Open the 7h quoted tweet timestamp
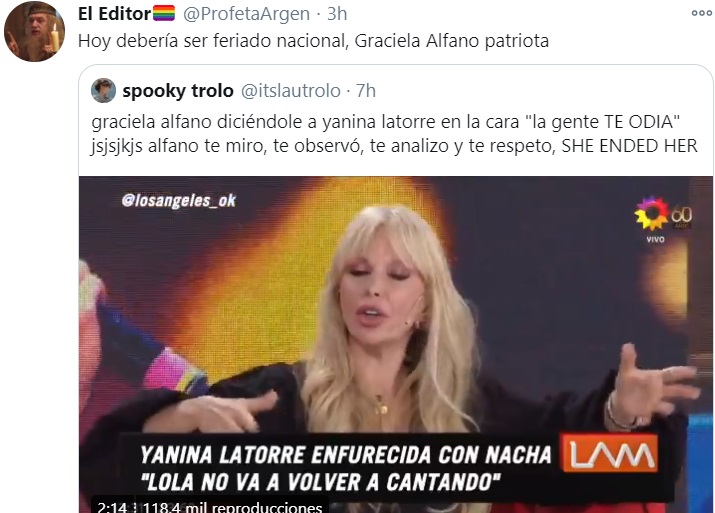Screen dimensions: 715x513 click(x=366, y=91)
